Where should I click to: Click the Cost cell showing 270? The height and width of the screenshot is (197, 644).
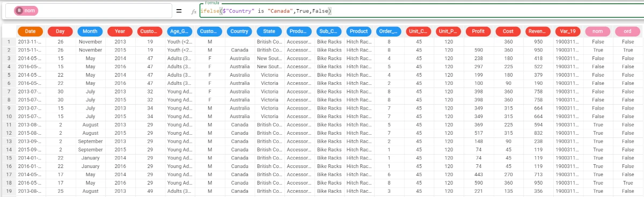pyautogui.click(x=508, y=174)
